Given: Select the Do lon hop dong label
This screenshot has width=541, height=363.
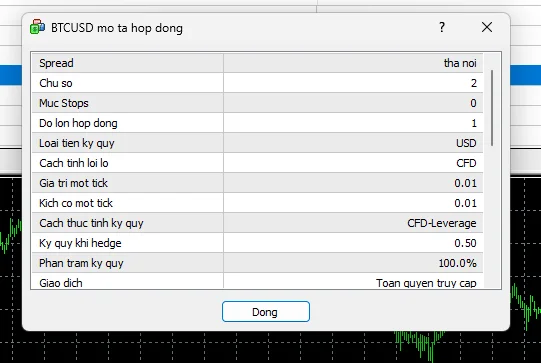Looking at the screenshot, I should (78, 123).
